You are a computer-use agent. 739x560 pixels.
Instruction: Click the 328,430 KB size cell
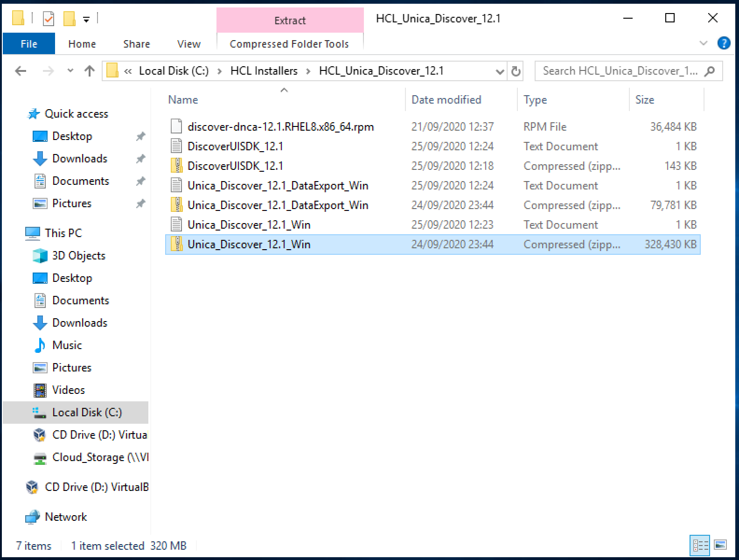(670, 244)
